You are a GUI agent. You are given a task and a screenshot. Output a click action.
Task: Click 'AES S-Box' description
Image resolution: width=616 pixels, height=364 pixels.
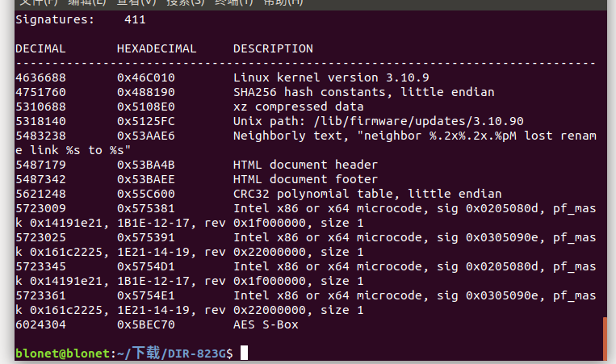[266, 324]
